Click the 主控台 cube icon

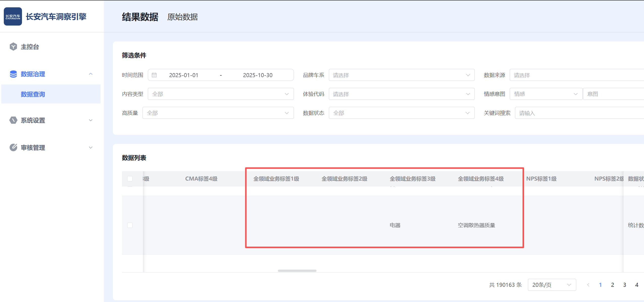13,47
